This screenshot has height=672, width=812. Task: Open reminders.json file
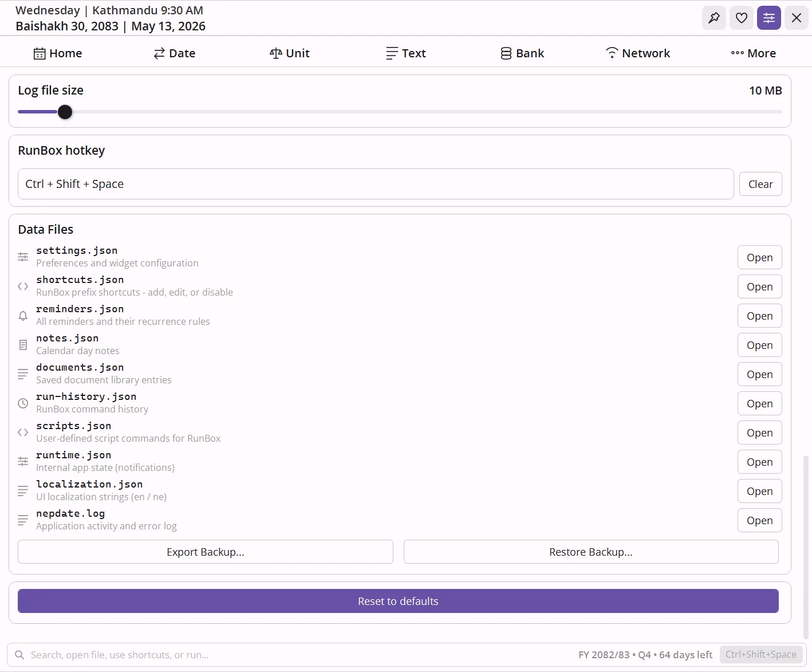[x=760, y=316]
